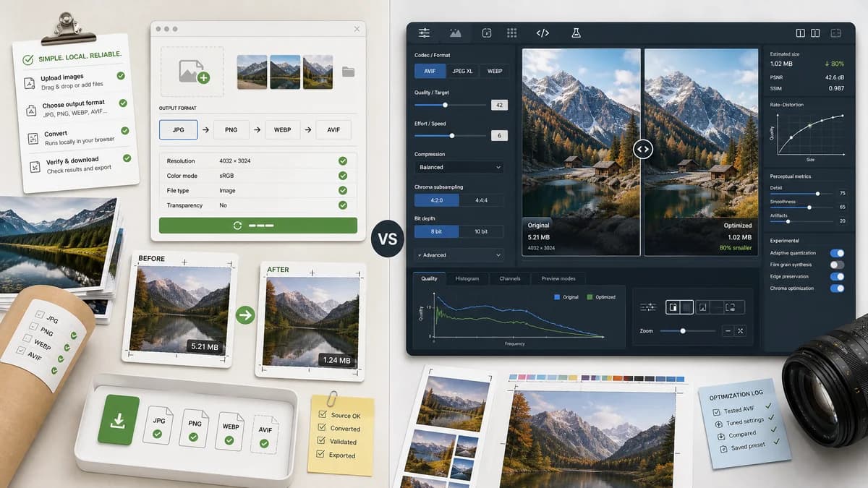The width and height of the screenshot is (868, 488).
Task: Switch to the Channels tab
Action: pyautogui.click(x=509, y=278)
